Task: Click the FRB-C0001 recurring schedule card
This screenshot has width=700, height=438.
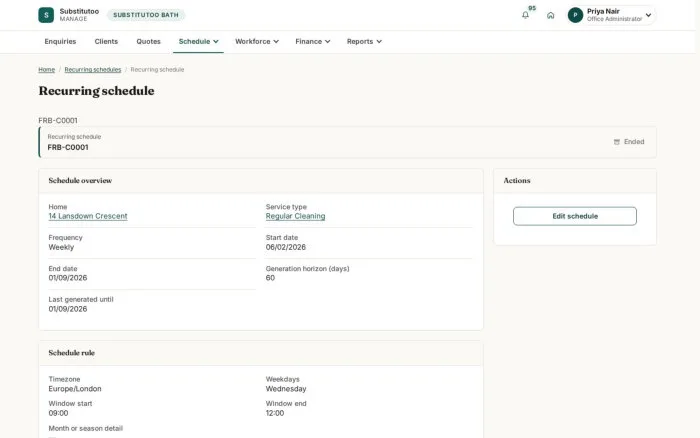Action: [x=347, y=142]
